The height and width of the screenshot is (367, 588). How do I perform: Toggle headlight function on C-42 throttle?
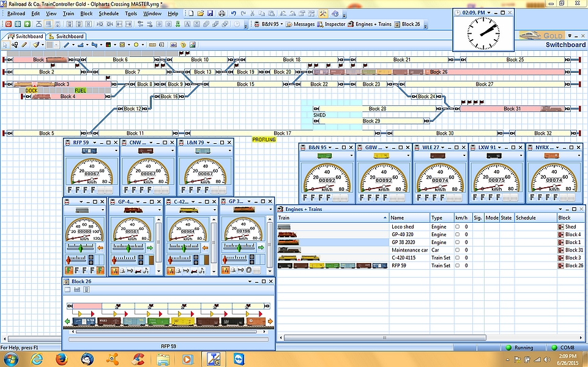point(170,270)
